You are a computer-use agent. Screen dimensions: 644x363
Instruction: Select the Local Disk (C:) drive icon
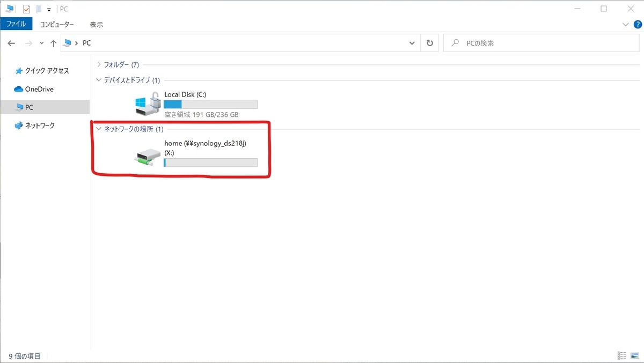[148, 103]
